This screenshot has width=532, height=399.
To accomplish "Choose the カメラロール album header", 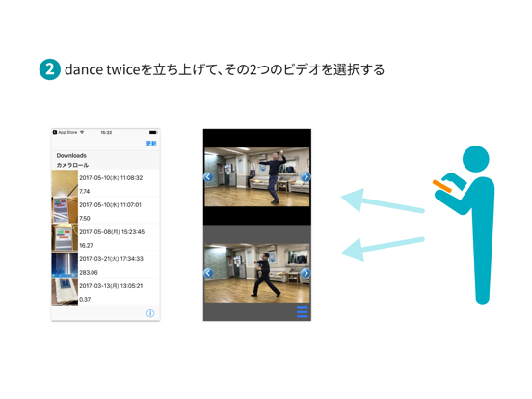I will pos(72,165).
